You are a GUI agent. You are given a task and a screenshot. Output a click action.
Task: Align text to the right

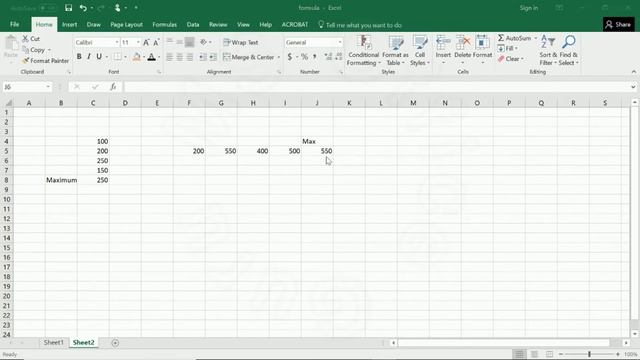[189, 57]
